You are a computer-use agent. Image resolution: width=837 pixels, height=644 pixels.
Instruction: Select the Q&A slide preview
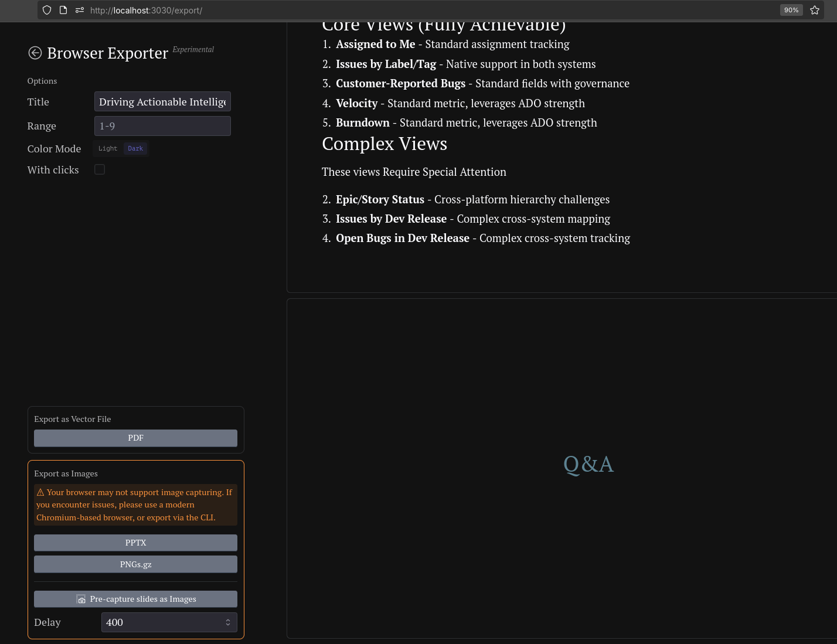coord(588,465)
